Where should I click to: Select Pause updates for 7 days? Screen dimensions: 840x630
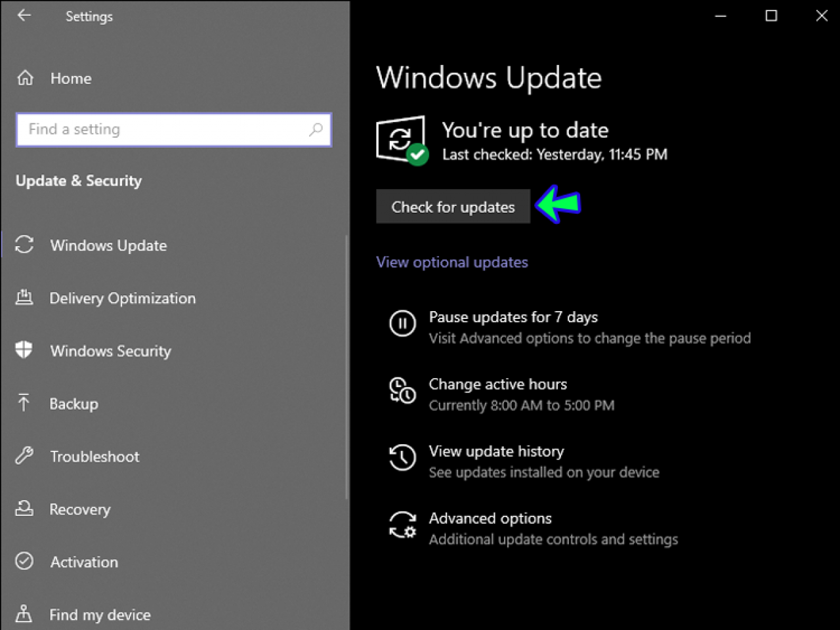coord(513,317)
